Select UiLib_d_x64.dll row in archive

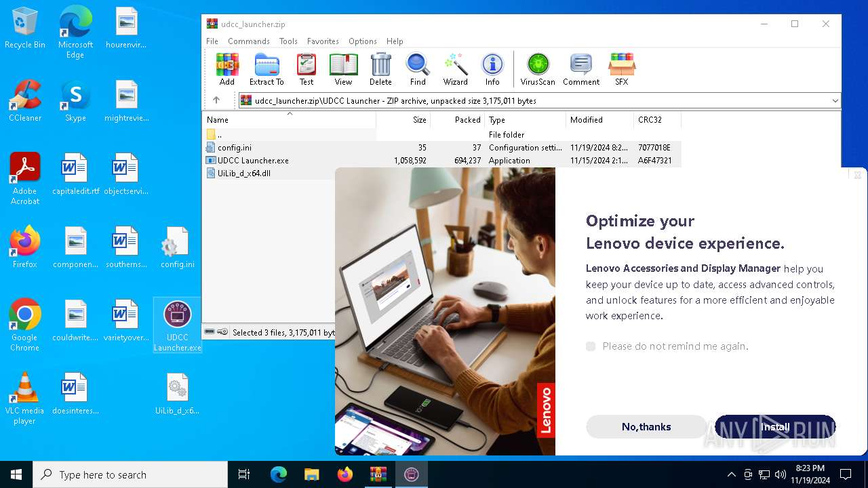(269, 174)
